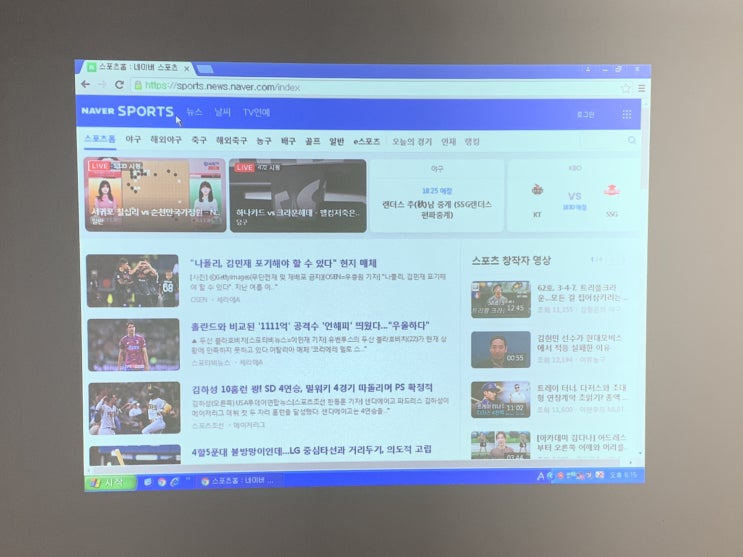
Task: Open the baduk LIVE stream thumbnail
Action: point(155,195)
